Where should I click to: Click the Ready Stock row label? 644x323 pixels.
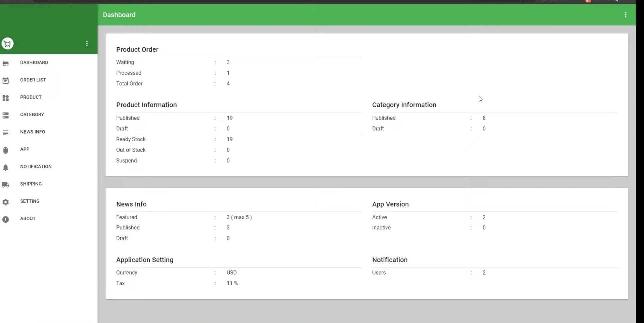click(x=131, y=139)
